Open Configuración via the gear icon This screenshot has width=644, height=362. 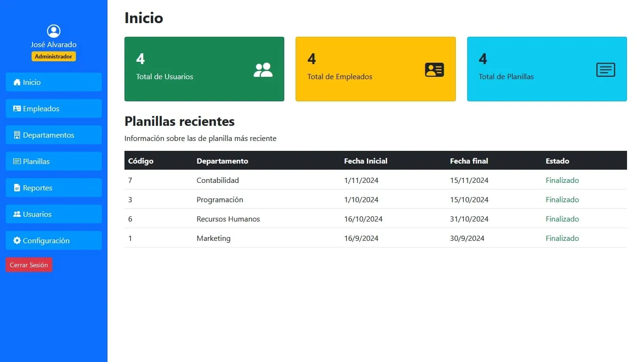(17, 240)
